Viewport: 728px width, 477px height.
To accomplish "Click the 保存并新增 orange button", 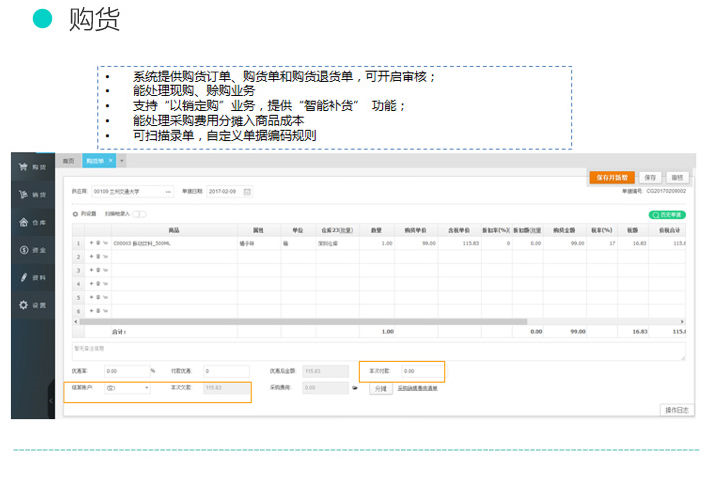I will pyautogui.click(x=611, y=177).
